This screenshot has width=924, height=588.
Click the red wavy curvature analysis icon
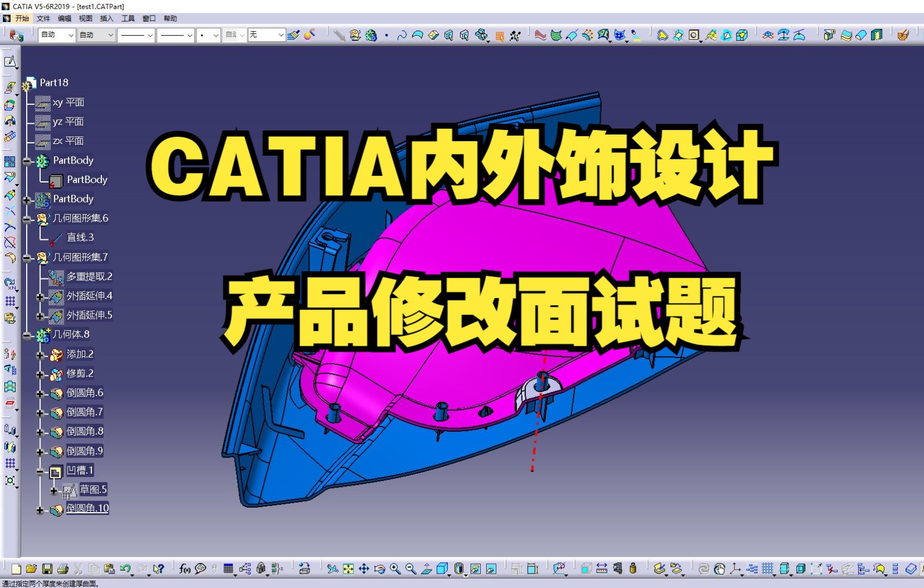540,35
